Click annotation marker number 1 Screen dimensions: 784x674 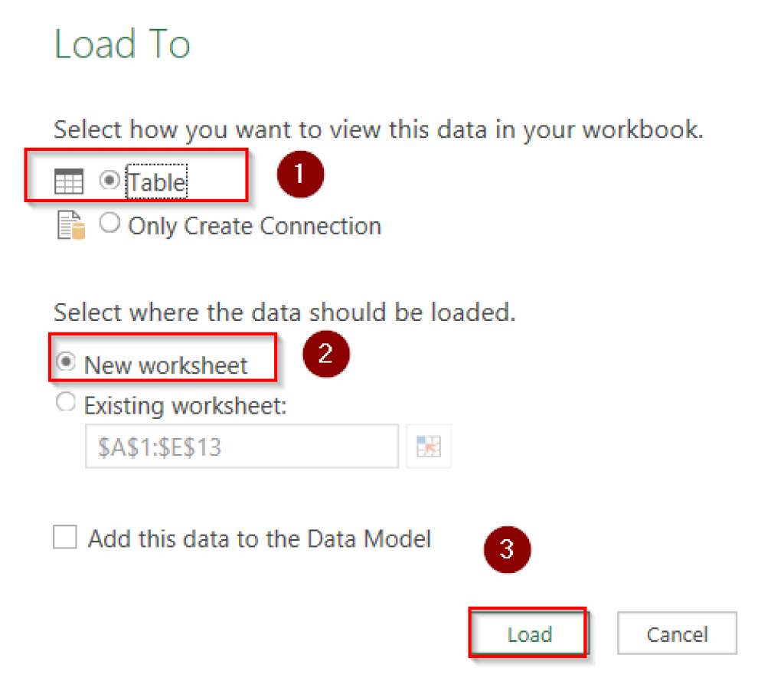(x=300, y=175)
